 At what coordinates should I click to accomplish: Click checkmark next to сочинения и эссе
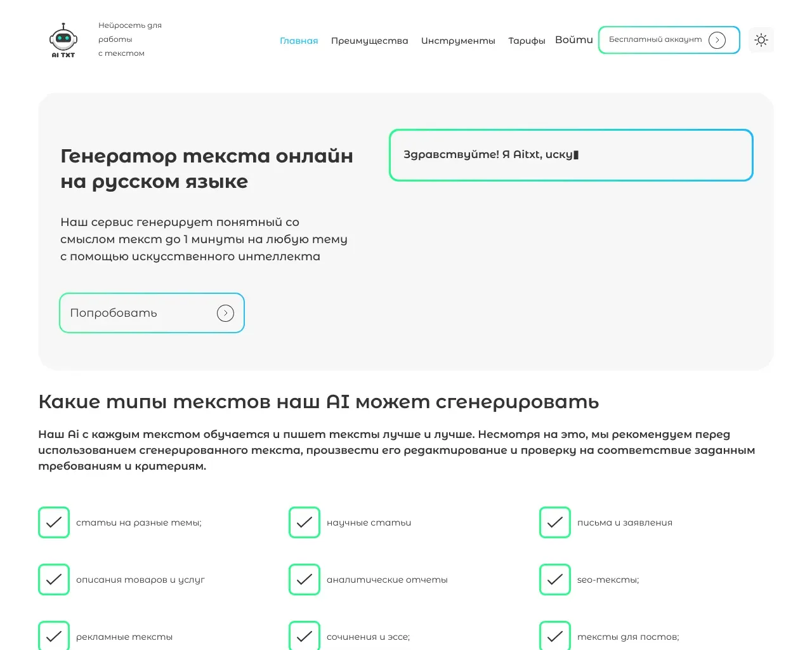coord(304,635)
